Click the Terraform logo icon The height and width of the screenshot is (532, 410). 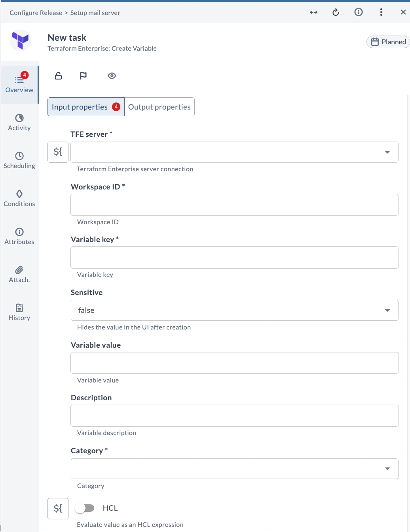tap(20, 40)
